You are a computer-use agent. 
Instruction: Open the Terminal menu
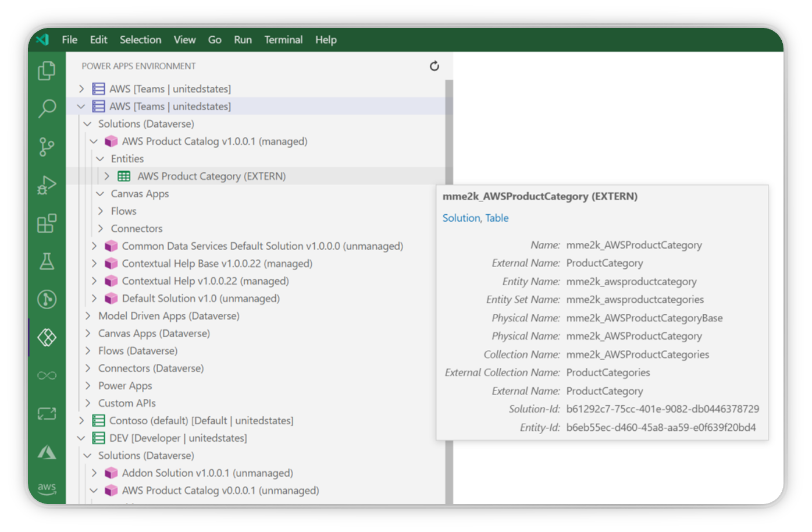point(283,40)
